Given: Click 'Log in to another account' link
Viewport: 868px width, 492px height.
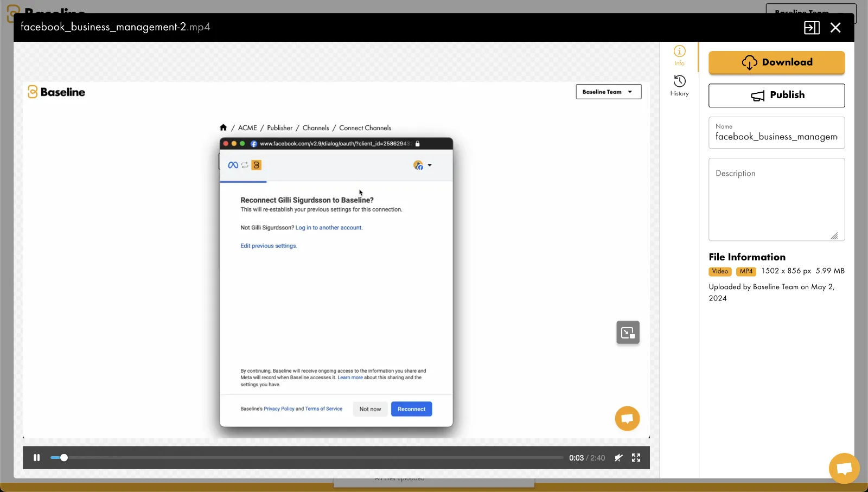Looking at the screenshot, I should (x=329, y=228).
